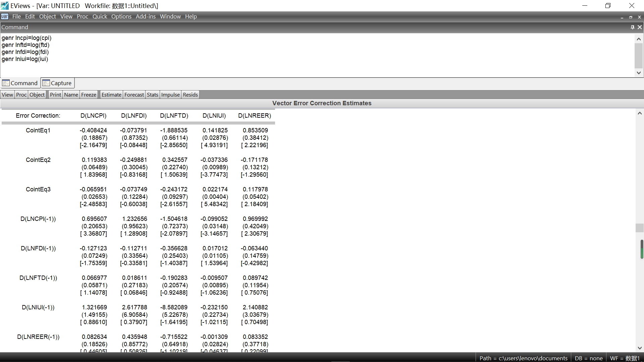
Task: Expand the Object dropdown in the Var toolbar
Action: point(37,95)
